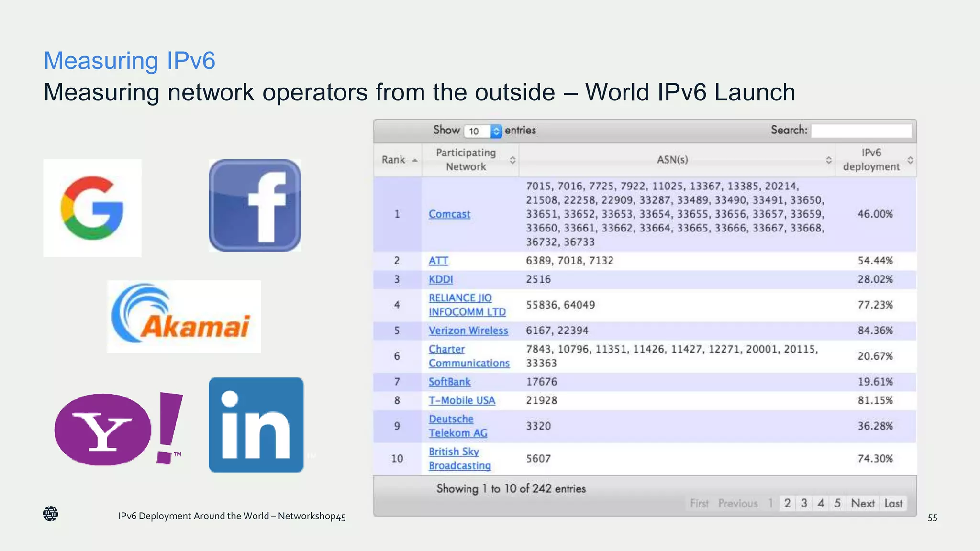Click the LinkedIn logo
The image size is (980, 551).
pos(256,425)
